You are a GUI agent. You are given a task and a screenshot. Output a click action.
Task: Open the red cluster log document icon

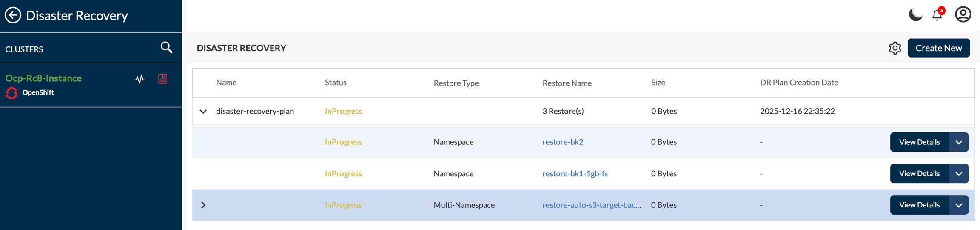point(162,79)
